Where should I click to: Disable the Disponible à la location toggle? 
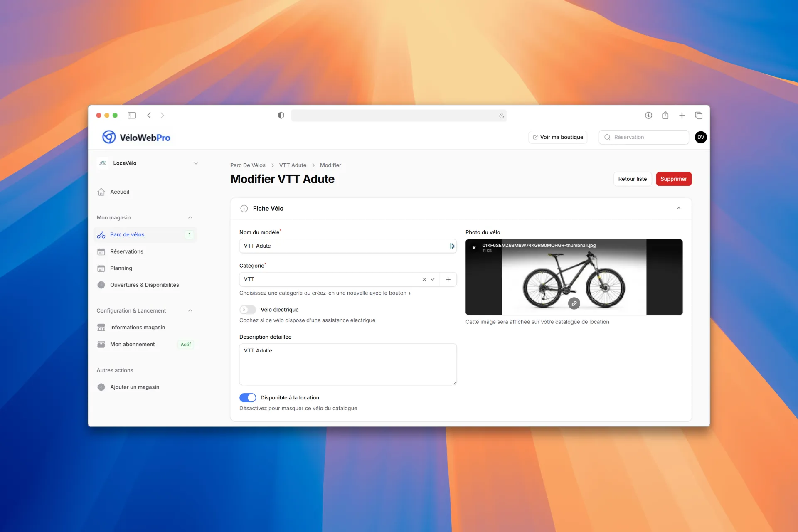tap(248, 397)
